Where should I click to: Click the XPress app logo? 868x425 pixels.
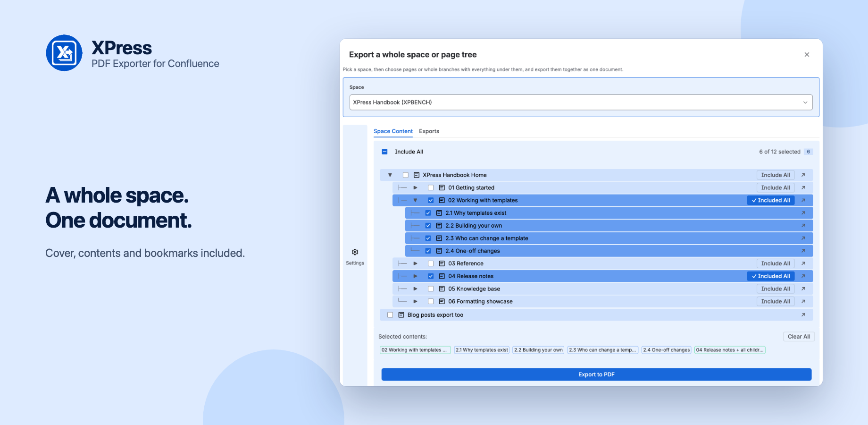click(64, 53)
